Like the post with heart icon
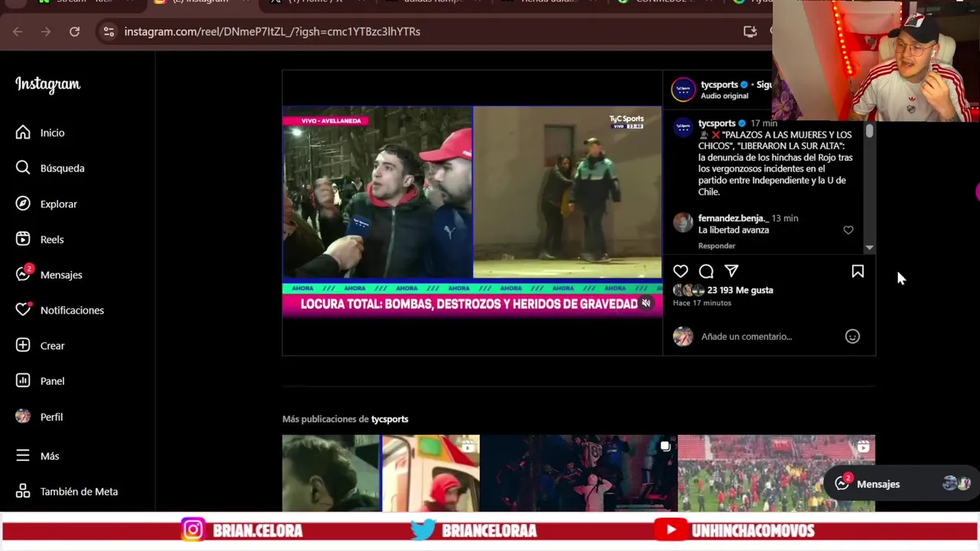 coord(681,271)
